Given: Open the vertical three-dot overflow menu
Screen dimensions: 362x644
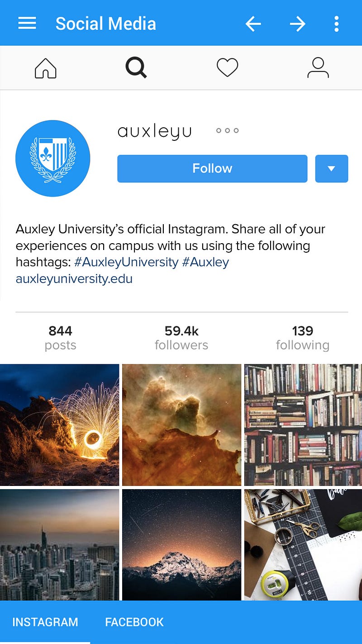Looking at the screenshot, I should point(336,24).
